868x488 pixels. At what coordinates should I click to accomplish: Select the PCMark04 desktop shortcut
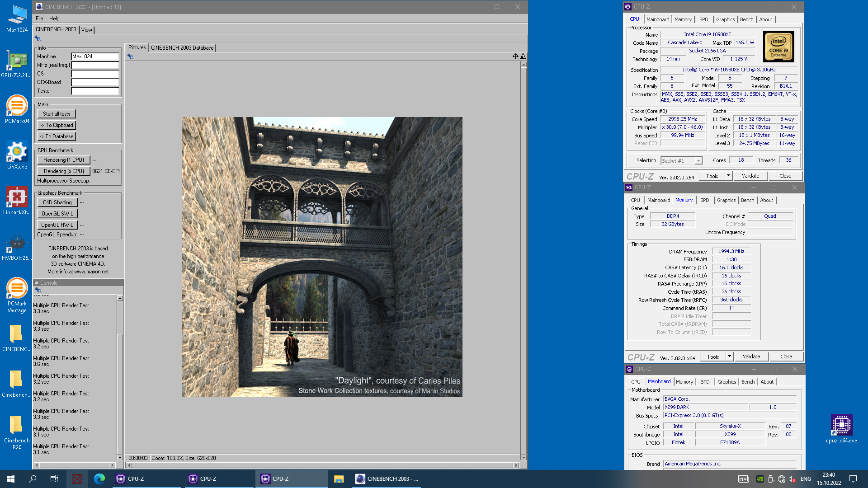coord(17,109)
